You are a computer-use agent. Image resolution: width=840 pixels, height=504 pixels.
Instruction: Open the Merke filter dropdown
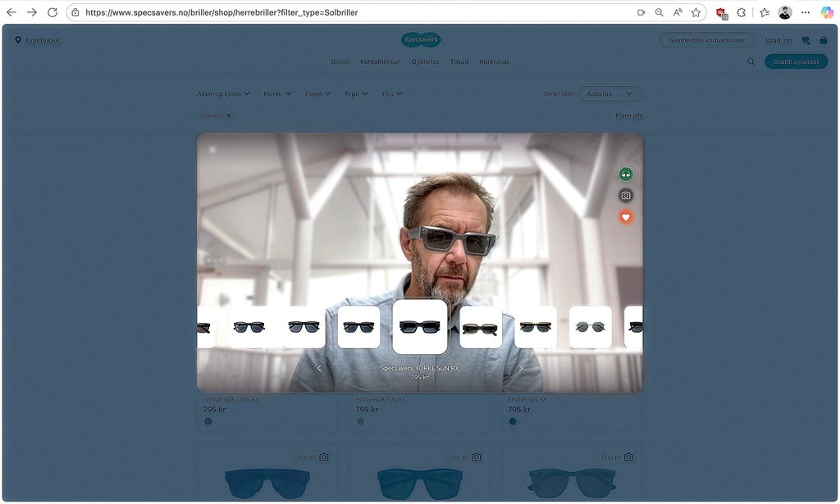click(x=277, y=93)
